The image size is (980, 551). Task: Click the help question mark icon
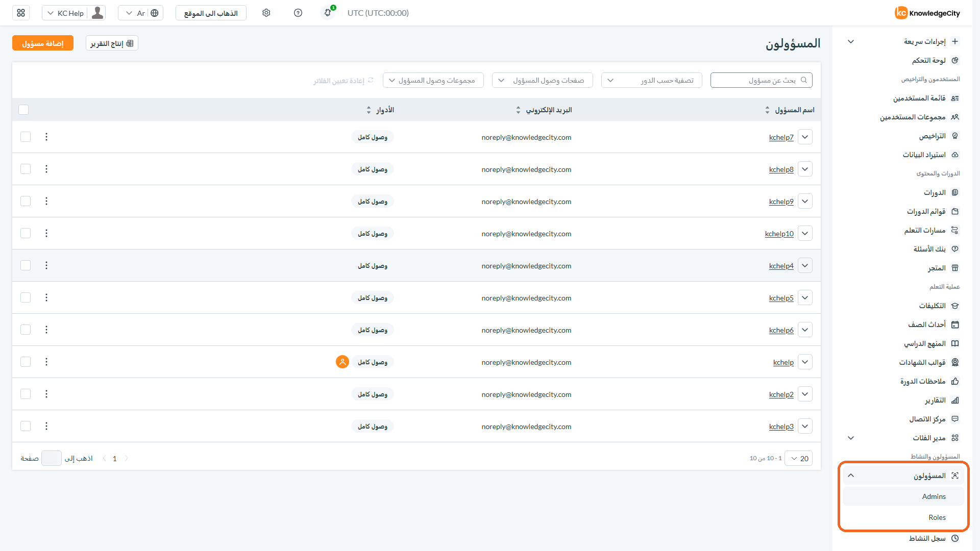[x=298, y=13]
